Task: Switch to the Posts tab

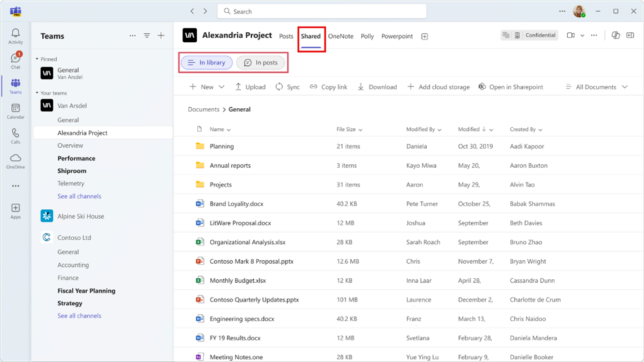Action: click(286, 36)
